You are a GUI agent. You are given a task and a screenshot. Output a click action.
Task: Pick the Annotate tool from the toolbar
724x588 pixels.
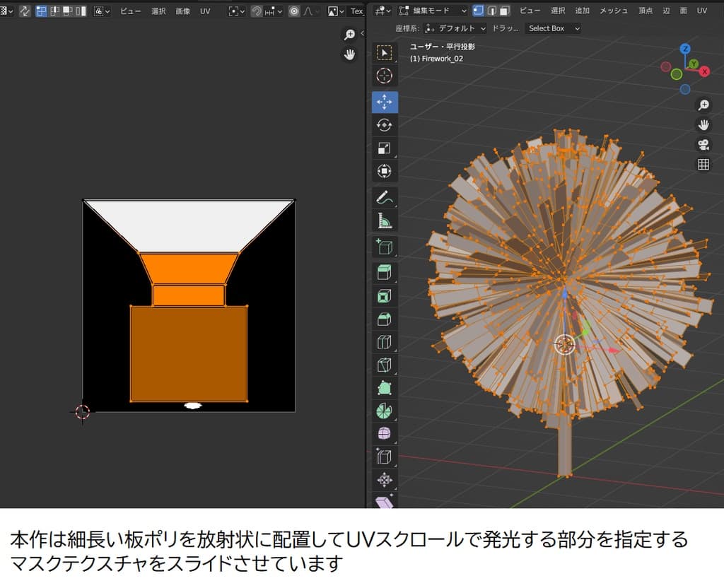[385, 196]
